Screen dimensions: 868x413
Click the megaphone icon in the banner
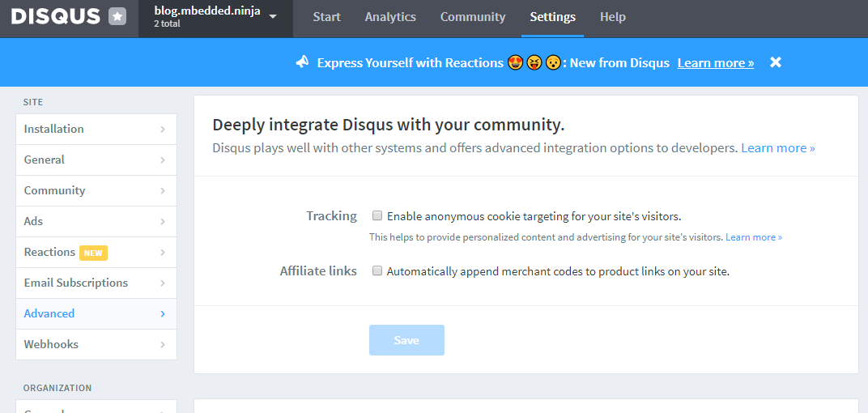coord(302,62)
